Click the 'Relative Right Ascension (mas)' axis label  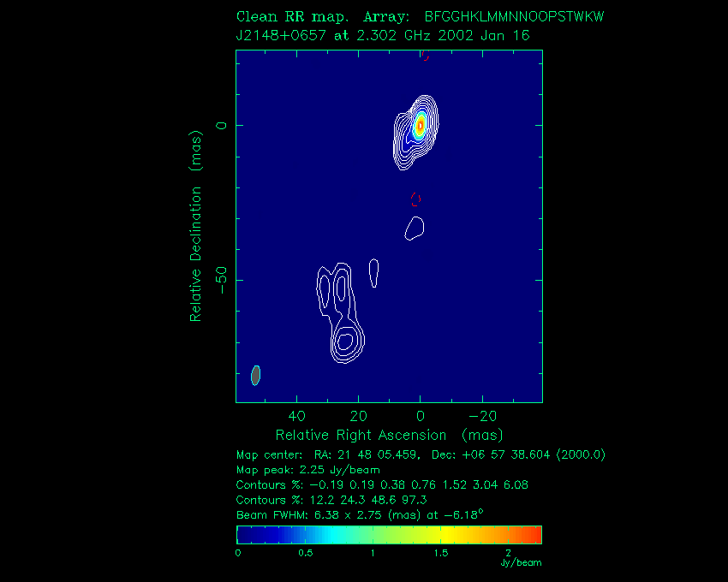point(389,435)
